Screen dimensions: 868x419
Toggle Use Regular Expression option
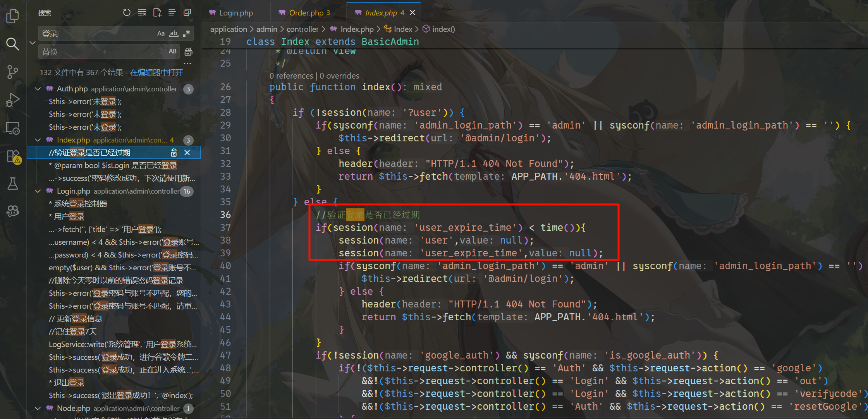point(187,34)
